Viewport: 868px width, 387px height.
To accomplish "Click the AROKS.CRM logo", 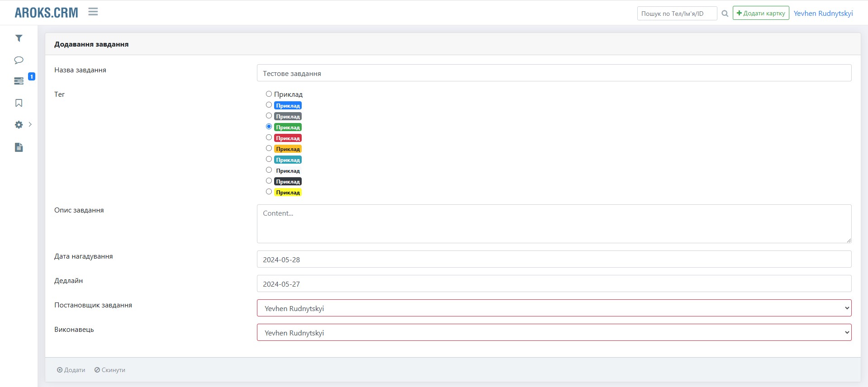I will 46,13.
